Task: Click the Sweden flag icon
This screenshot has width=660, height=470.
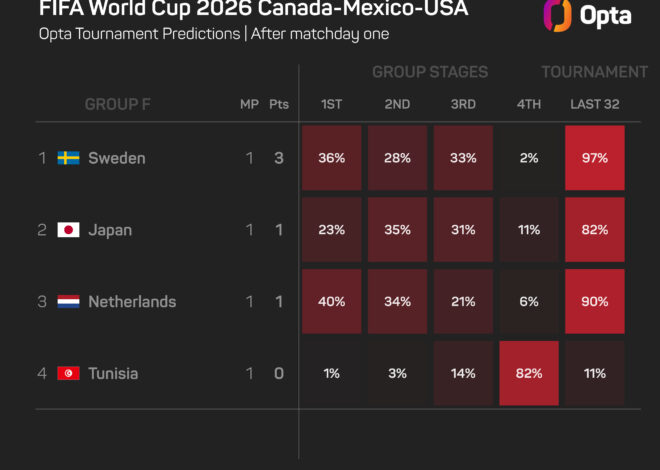Action: click(68, 158)
